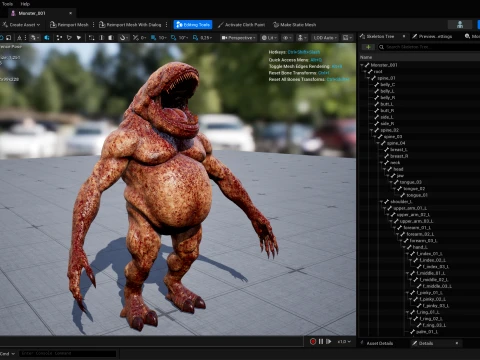This screenshot has width=480, height=360.
Task: Collapse the neck bone
Action: (x=382, y=163)
